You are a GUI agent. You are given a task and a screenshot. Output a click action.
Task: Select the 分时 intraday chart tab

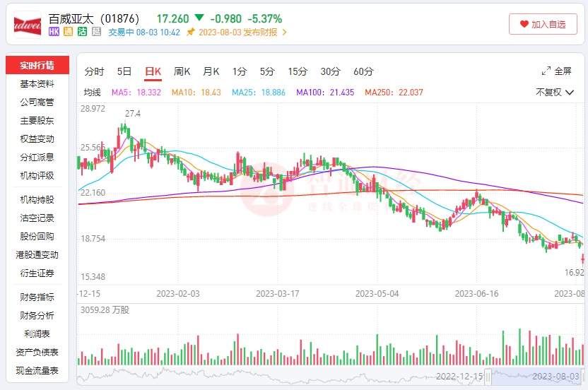coord(94,71)
